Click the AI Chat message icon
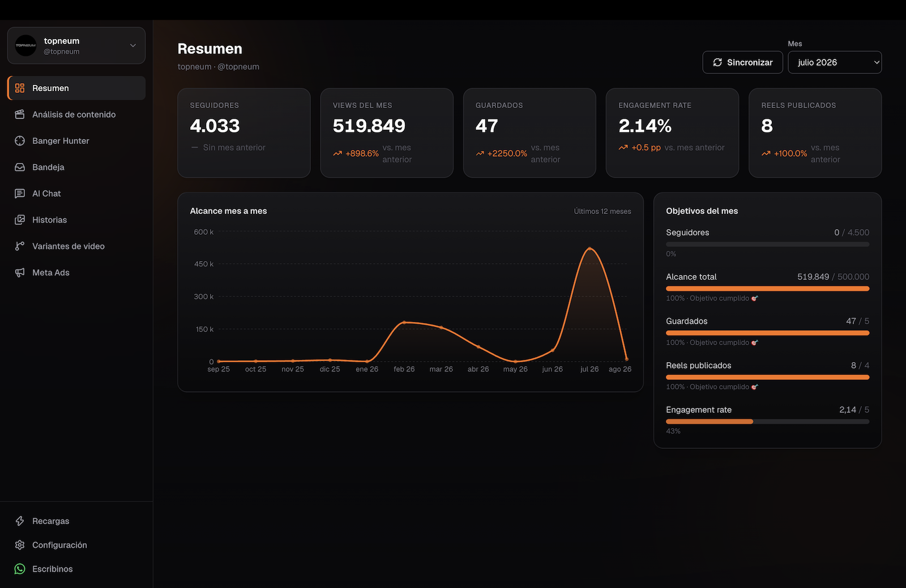Viewport: 906px width, 588px height. click(x=20, y=194)
